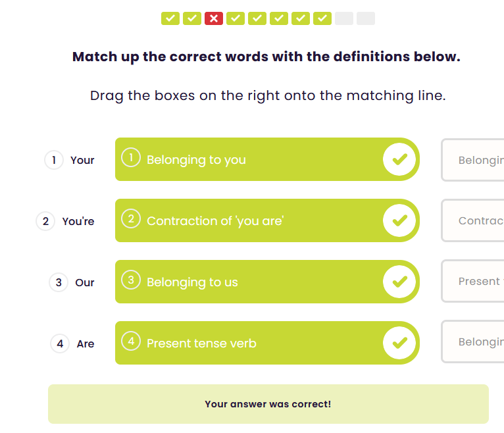Click the 'Your answer was correct!' banner

268,404
